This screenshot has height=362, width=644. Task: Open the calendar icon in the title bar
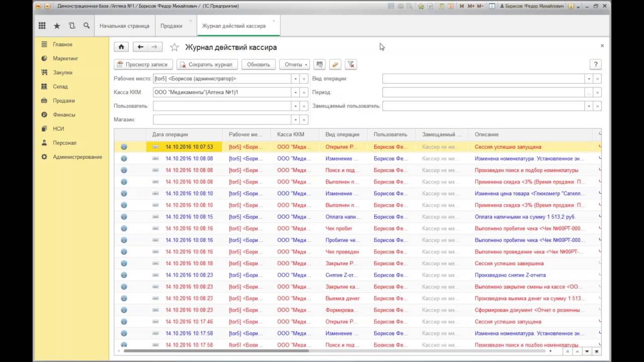pyautogui.click(x=451, y=6)
